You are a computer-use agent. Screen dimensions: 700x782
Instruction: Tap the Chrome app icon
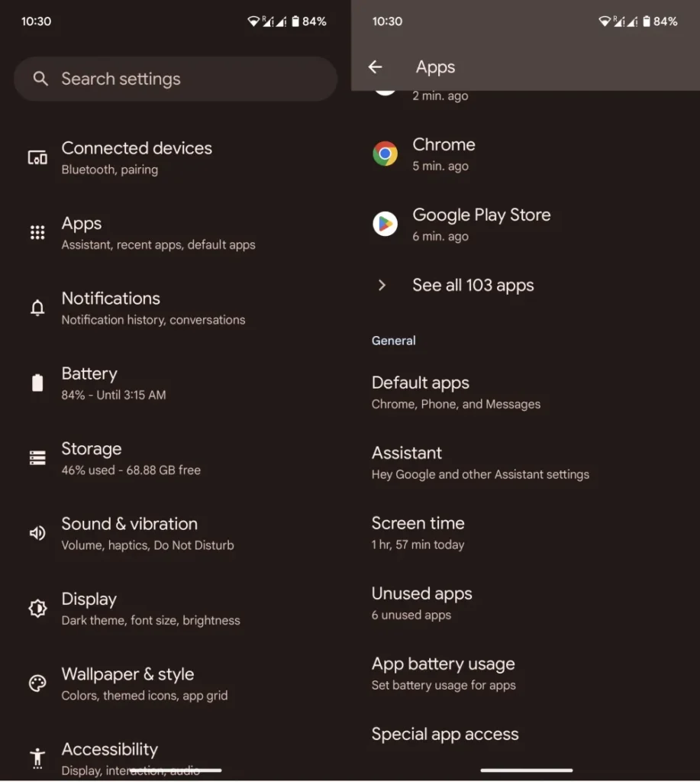(385, 153)
